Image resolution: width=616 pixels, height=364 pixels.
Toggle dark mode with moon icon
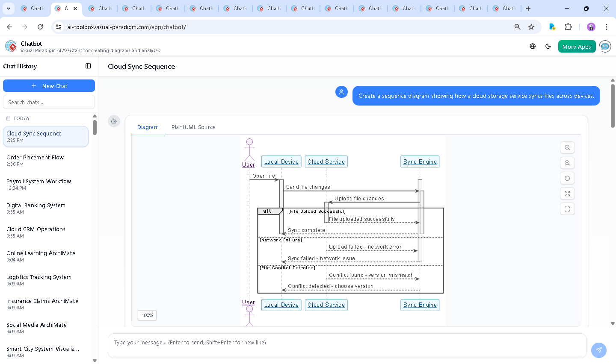tap(548, 47)
